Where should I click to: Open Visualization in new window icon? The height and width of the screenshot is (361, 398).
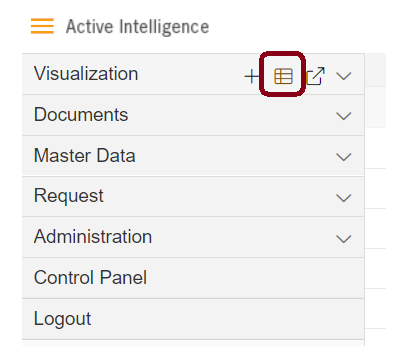[315, 76]
